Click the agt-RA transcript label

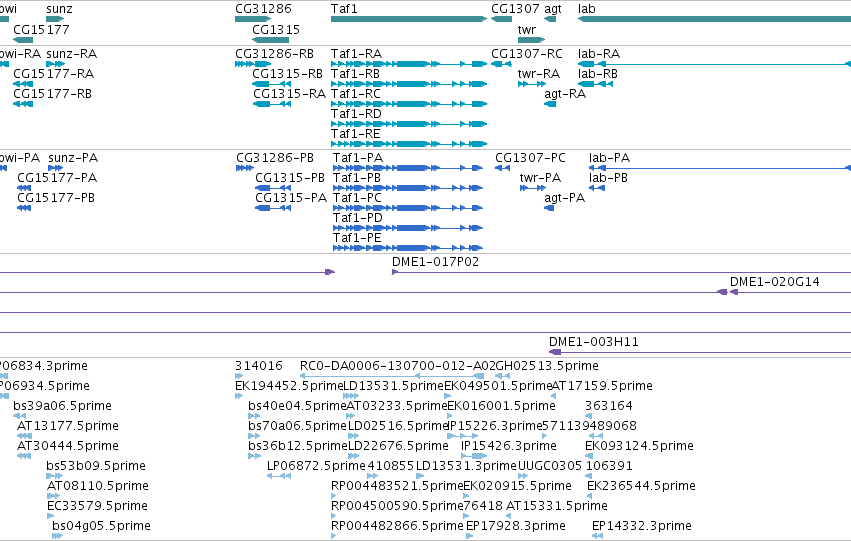point(565,94)
